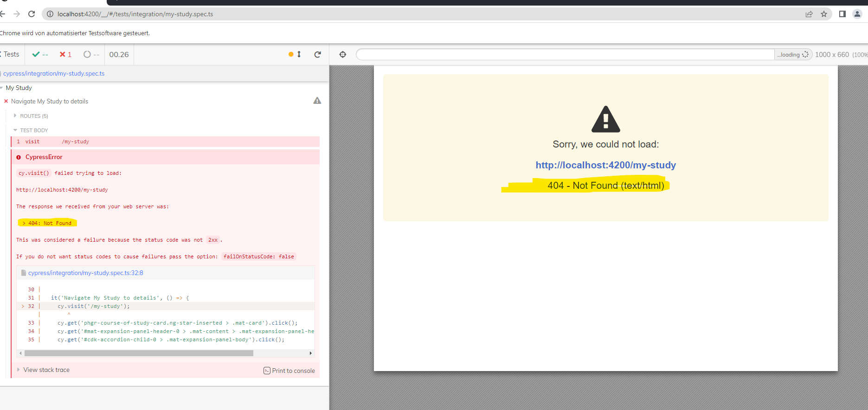868x410 pixels.
Task: Open viewport size 1000 x 660 info
Action: (841, 54)
